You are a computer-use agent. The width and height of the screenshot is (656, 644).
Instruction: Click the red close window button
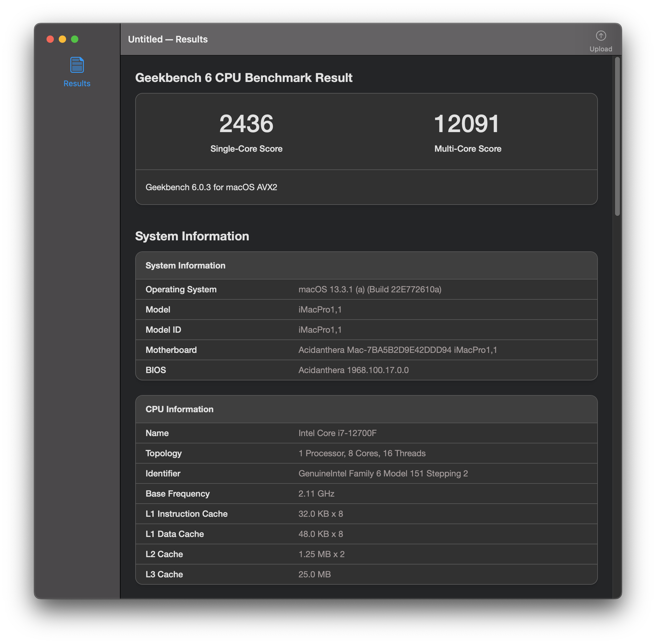pos(50,39)
